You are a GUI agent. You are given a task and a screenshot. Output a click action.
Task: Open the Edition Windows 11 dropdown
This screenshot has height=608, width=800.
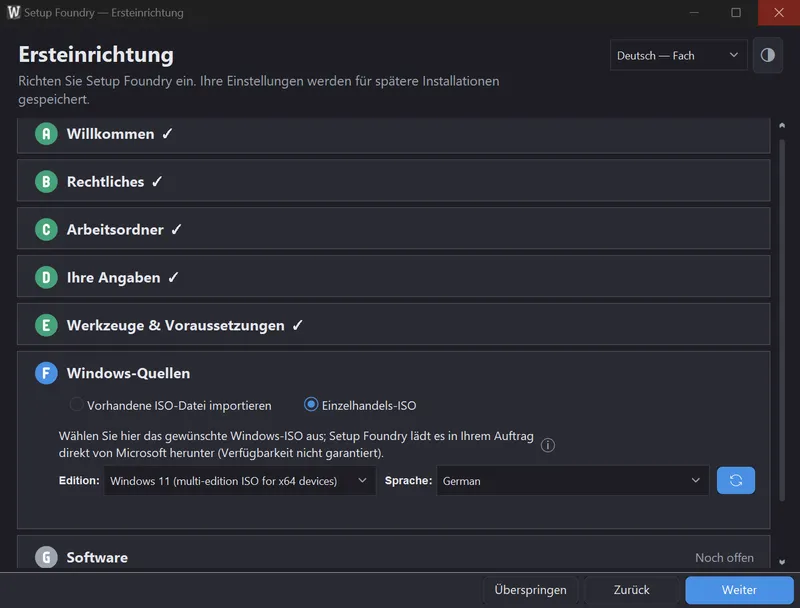(239, 480)
